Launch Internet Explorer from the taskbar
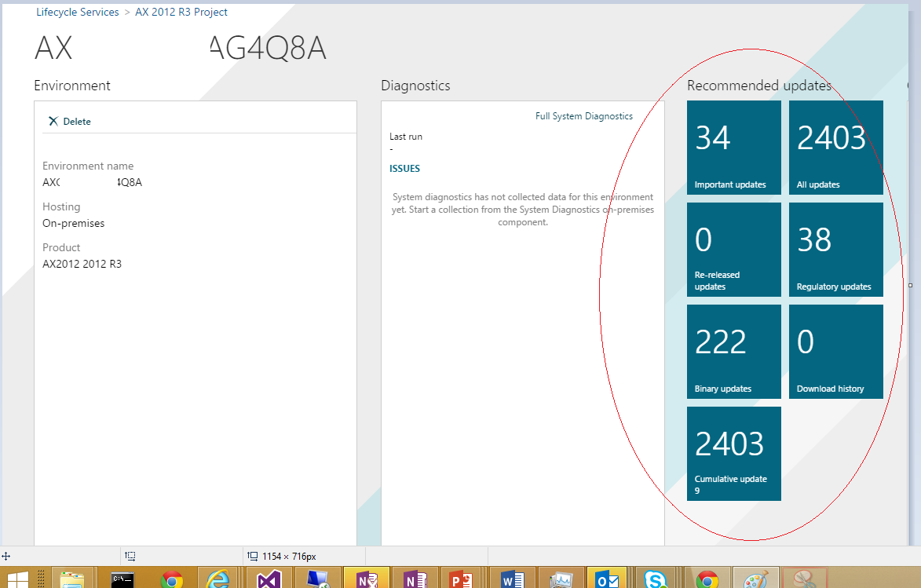The width and height of the screenshot is (921, 588). pos(217,579)
